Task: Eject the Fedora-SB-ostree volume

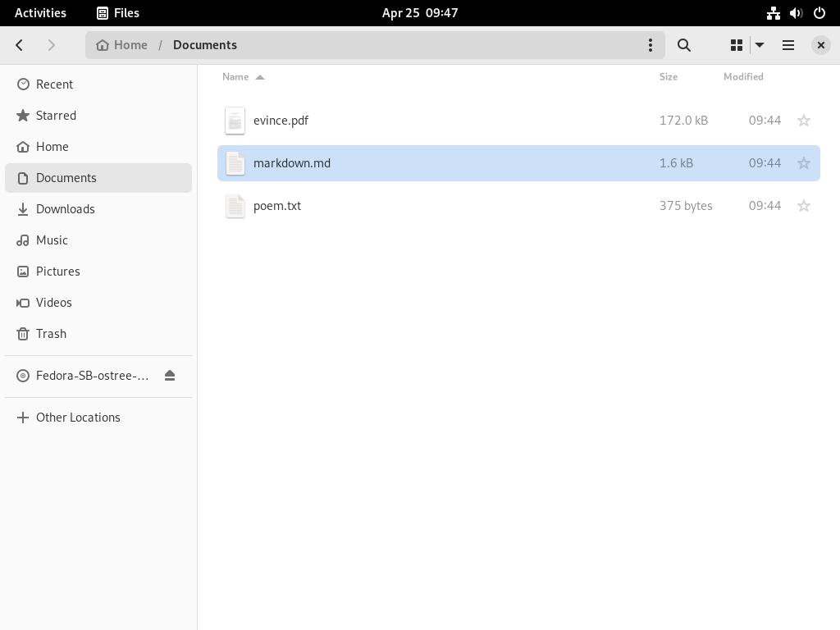Action: pos(170,376)
